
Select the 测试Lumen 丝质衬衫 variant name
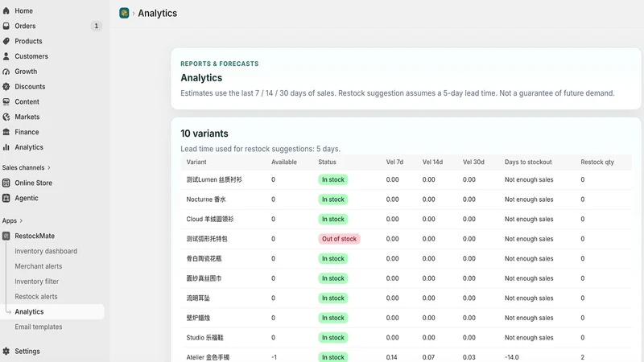214,179
